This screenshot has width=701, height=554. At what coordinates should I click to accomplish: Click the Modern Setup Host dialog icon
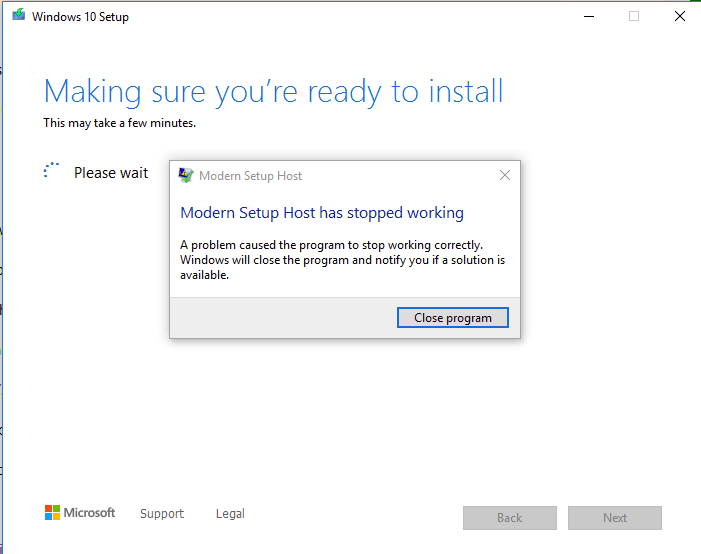click(186, 175)
